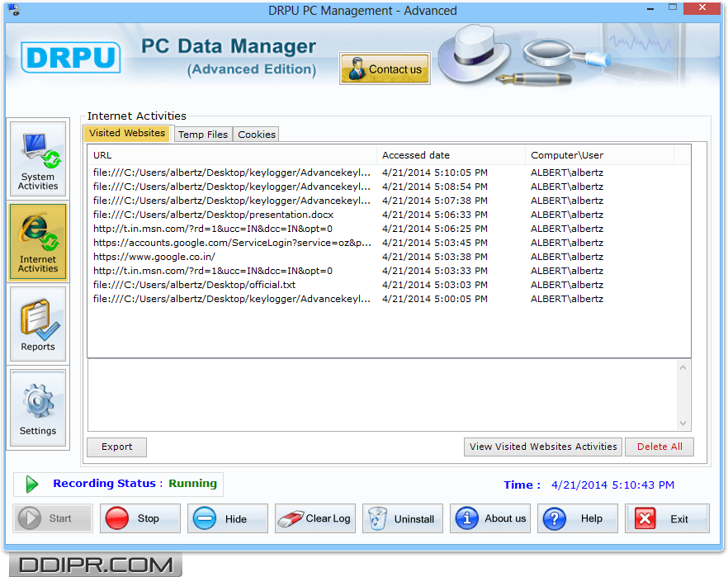Minimize the DRPU PC Management window
This screenshot has height=577, width=728.
click(650, 9)
